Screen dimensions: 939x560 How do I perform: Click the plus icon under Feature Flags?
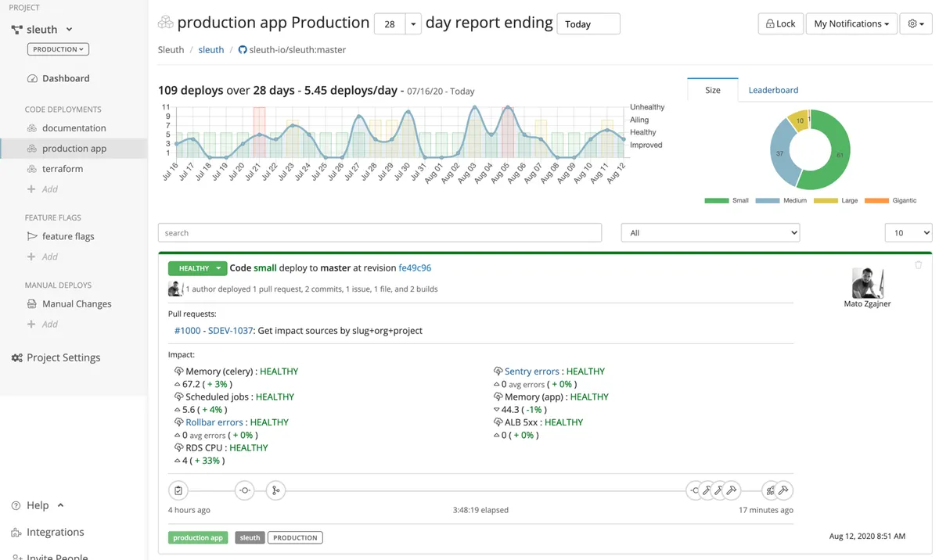pyautogui.click(x=31, y=257)
